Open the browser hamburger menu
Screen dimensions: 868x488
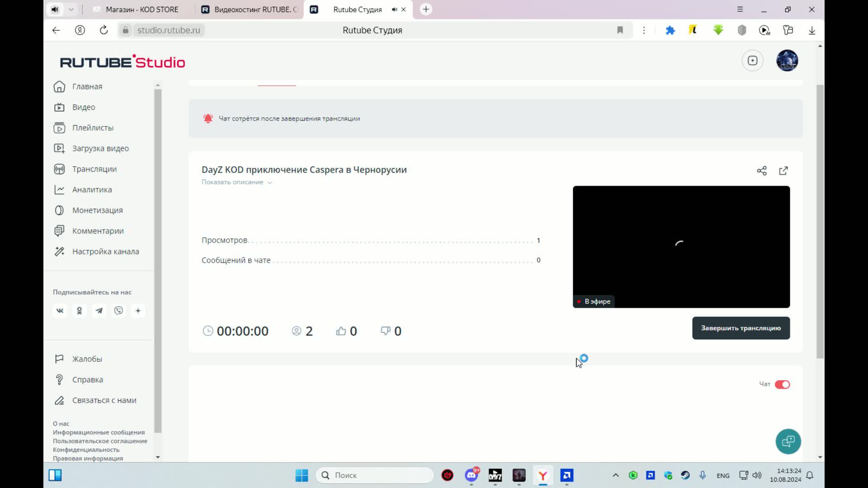[x=740, y=9]
